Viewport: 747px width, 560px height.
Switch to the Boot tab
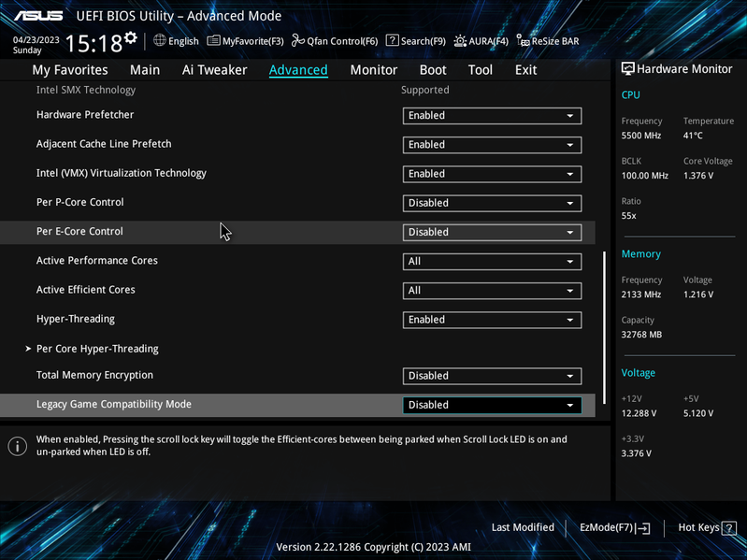[433, 70]
